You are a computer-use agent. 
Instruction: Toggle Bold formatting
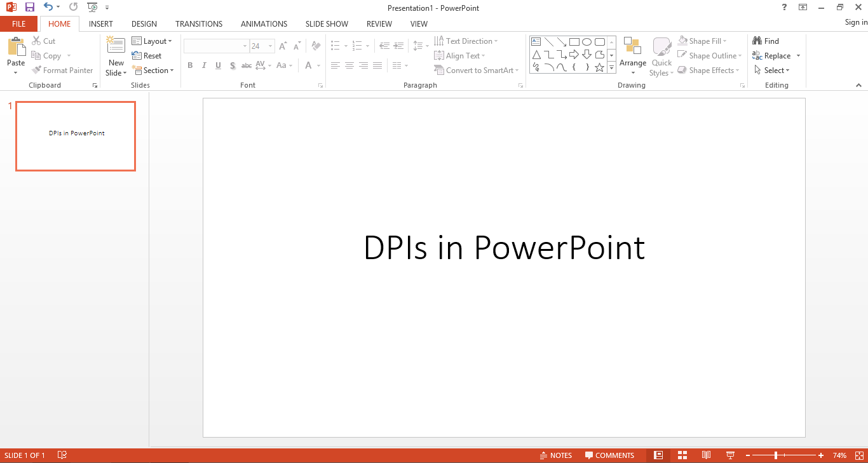(190, 65)
